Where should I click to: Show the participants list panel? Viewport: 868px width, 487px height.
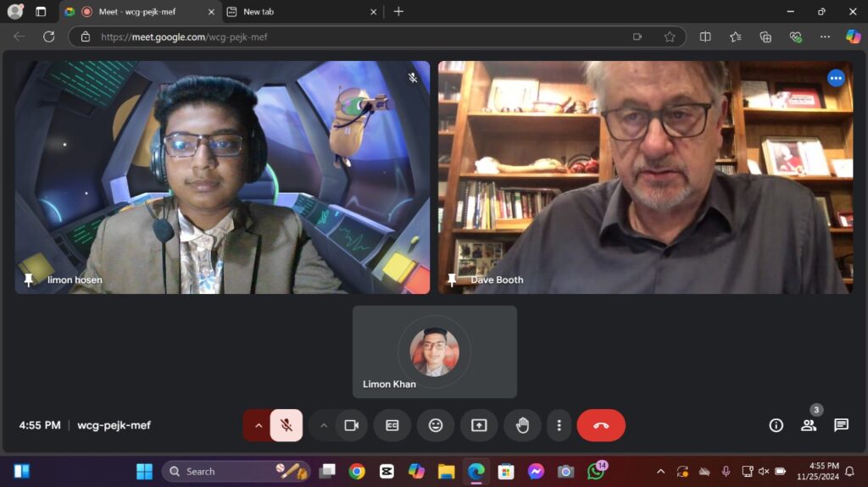809,425
